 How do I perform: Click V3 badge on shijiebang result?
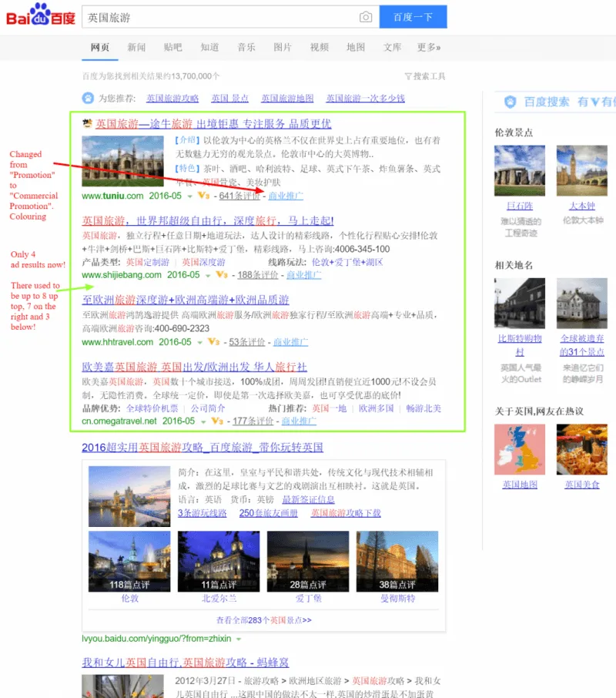[222, 275]
